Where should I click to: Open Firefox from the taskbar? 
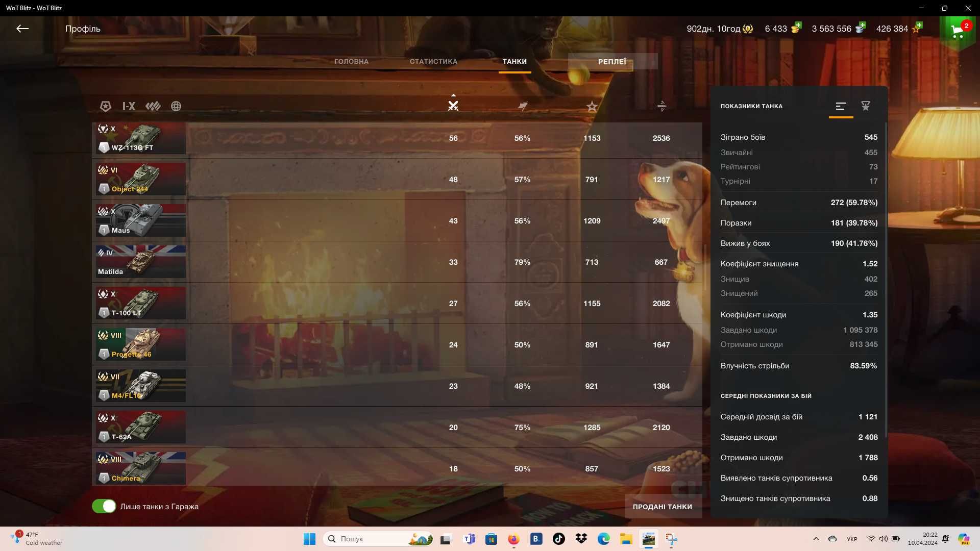(513, 539)
